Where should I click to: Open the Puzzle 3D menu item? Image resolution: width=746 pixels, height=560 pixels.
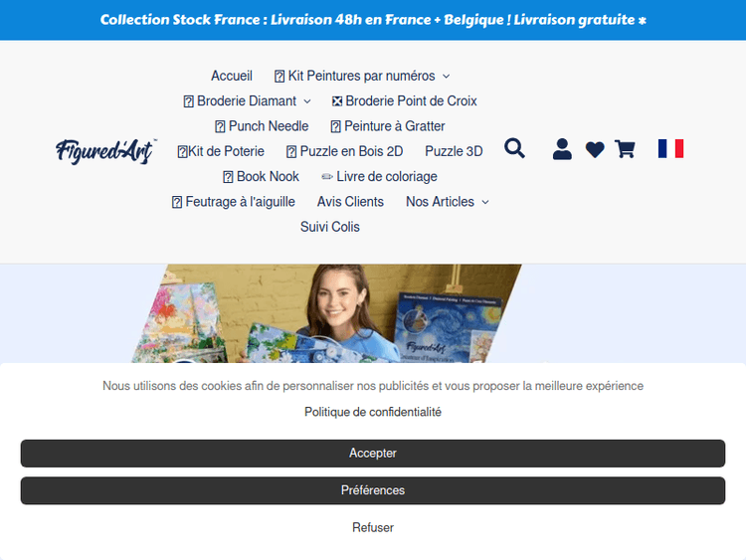454,151
